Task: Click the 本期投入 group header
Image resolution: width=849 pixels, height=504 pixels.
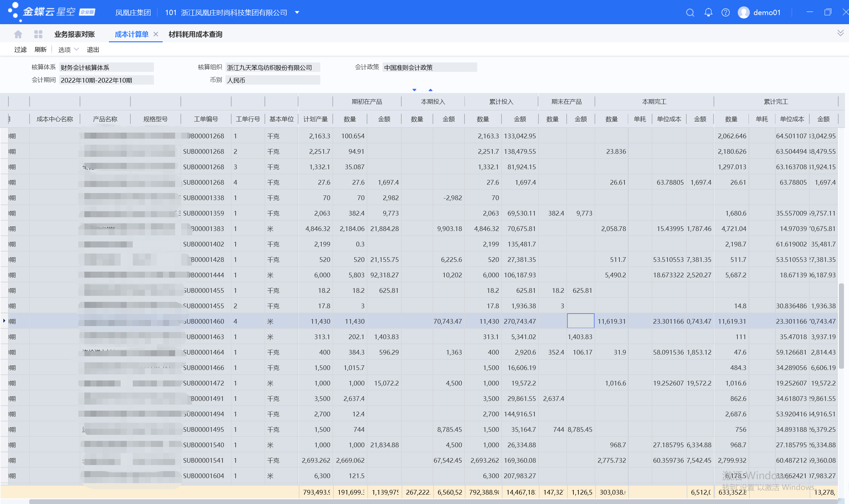Action: pyautogui.click(x=433, y=101)
